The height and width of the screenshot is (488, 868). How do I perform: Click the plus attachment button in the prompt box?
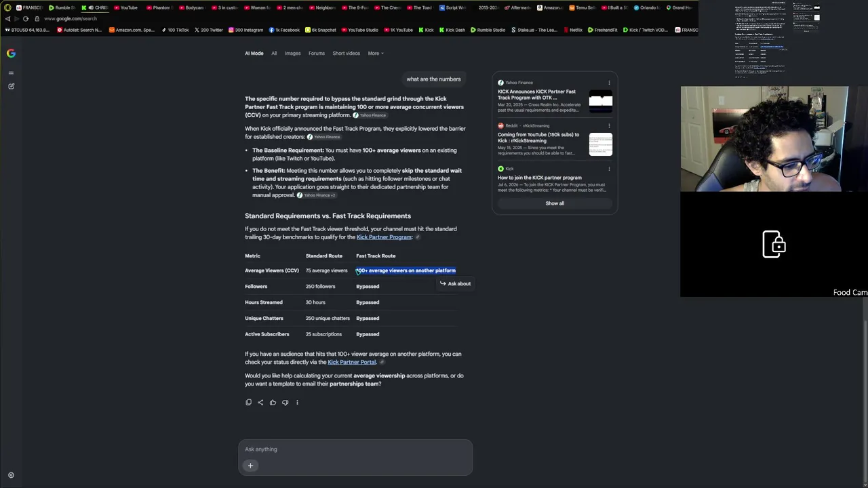[x=250, y=465]
